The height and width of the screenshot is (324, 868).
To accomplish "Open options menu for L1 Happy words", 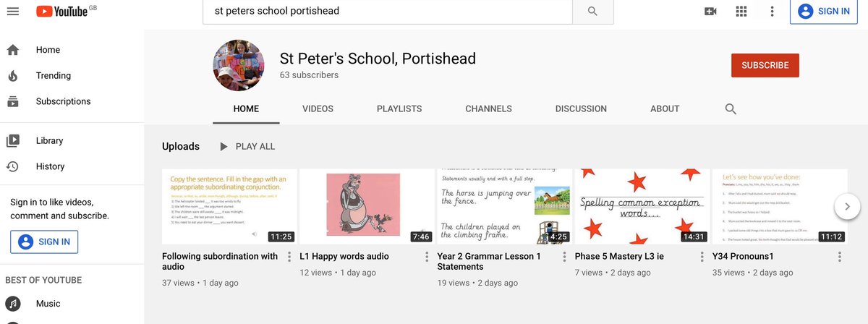I will (427, 257).
